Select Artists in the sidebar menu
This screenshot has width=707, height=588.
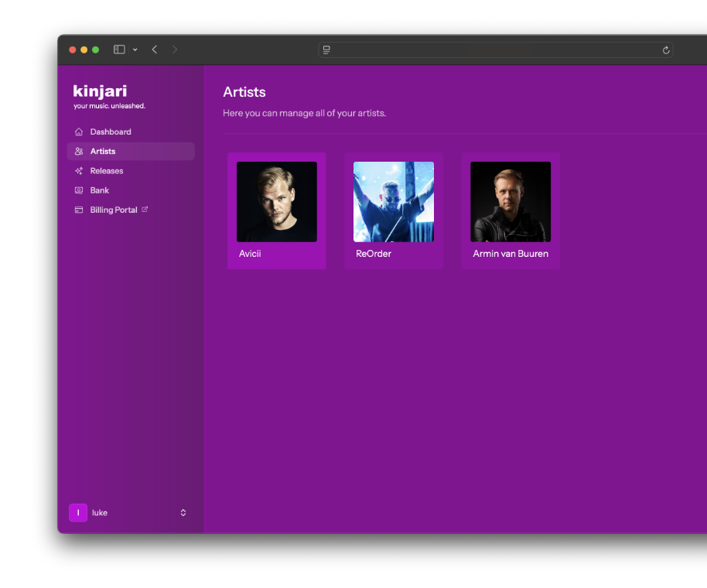[131, 151]
